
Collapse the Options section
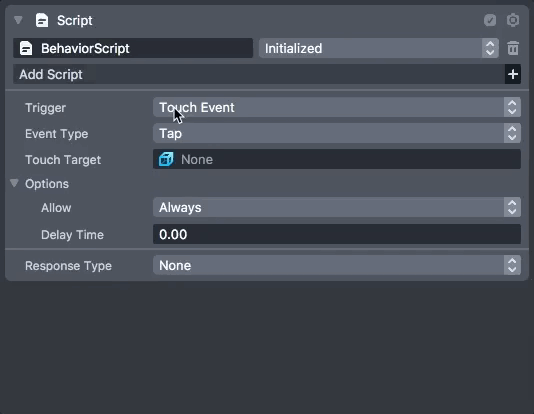point(14,183)
